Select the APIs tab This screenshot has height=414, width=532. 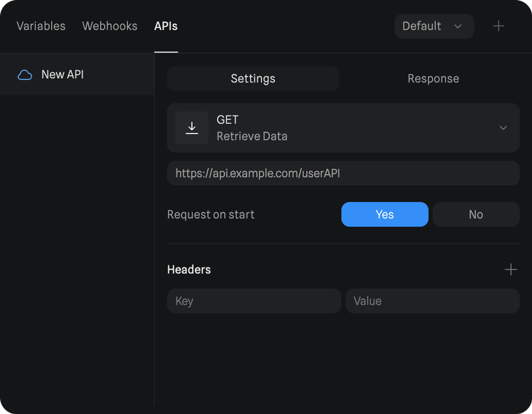click(166, 26)
